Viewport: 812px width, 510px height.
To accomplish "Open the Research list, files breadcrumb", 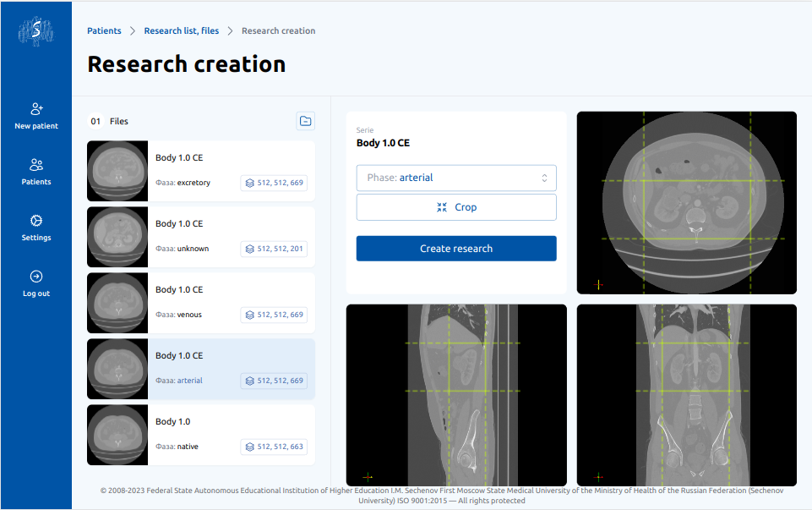I will pos(181,31).
